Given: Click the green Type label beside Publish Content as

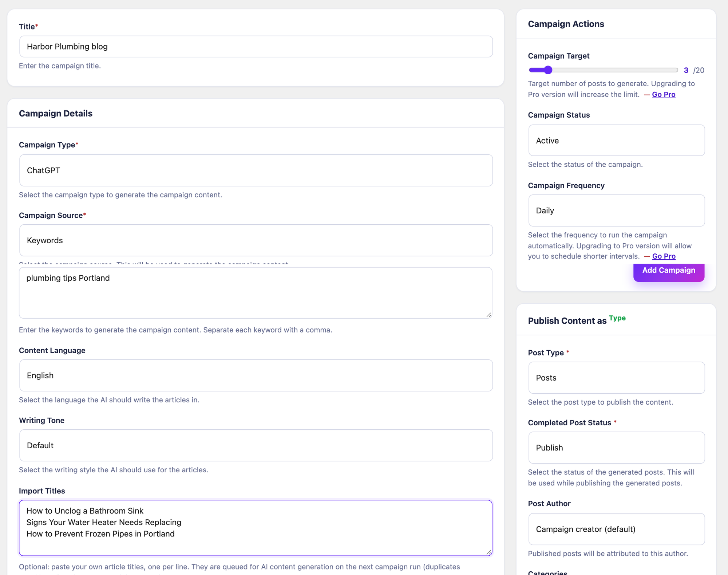Looking at the screenshot, I should (617, 318).
